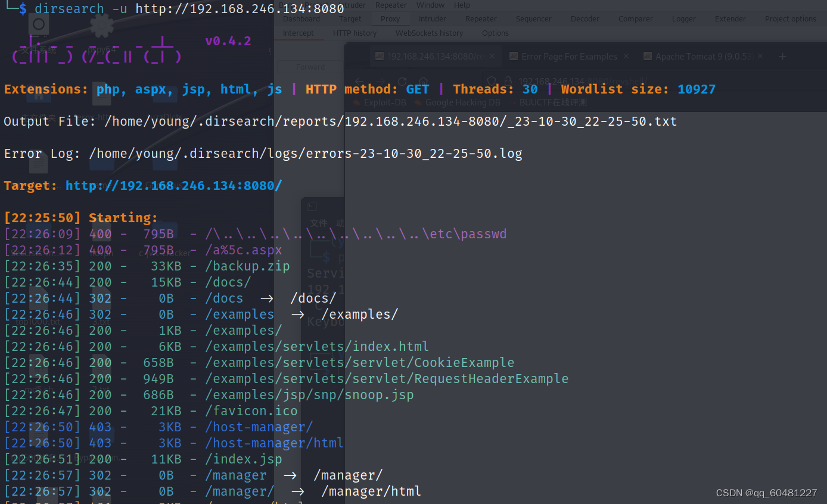Open the Extender tab in Burp
The height and width of the screenshot is (504, 827).
pos(730,19)
